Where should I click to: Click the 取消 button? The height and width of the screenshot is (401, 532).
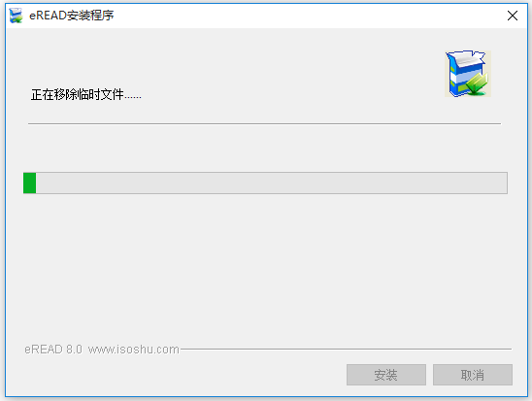pos(473,375)
